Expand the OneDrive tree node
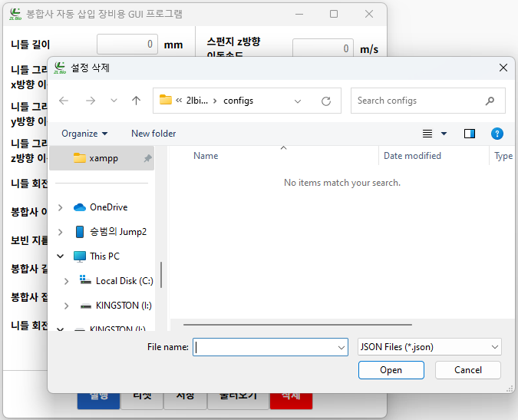Screen dimensions: 518x420 [60, 207]
